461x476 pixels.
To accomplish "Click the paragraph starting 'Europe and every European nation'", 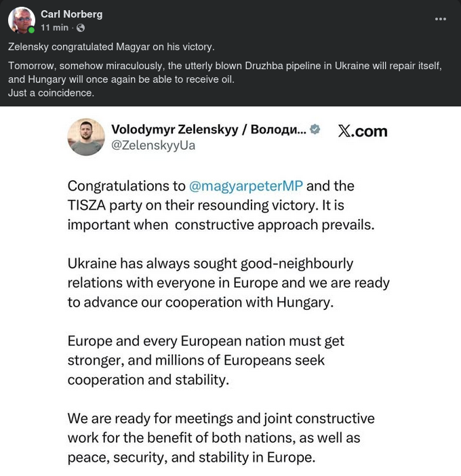I will click(205, 360).
